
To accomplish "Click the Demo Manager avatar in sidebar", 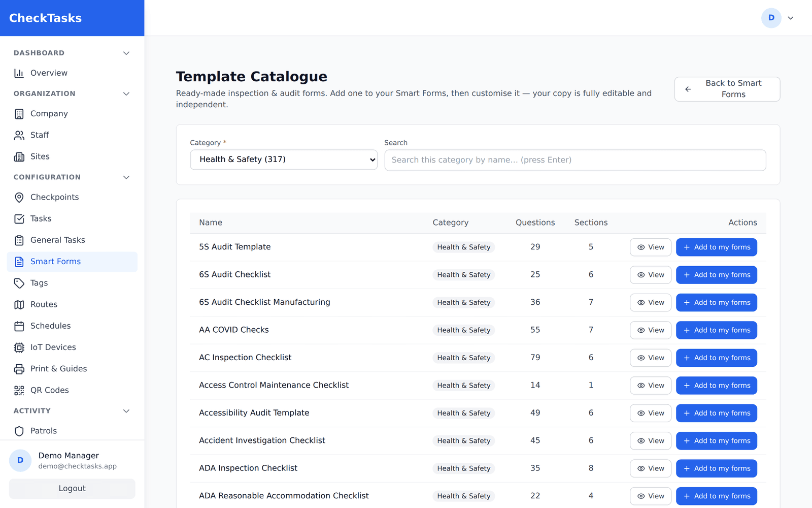I will (20, 460).
